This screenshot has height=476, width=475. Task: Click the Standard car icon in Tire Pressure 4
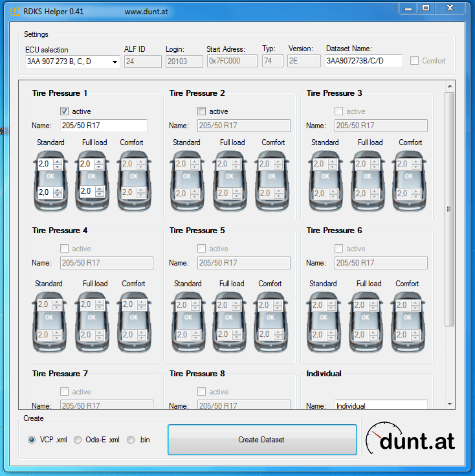[x=49, y=322]
